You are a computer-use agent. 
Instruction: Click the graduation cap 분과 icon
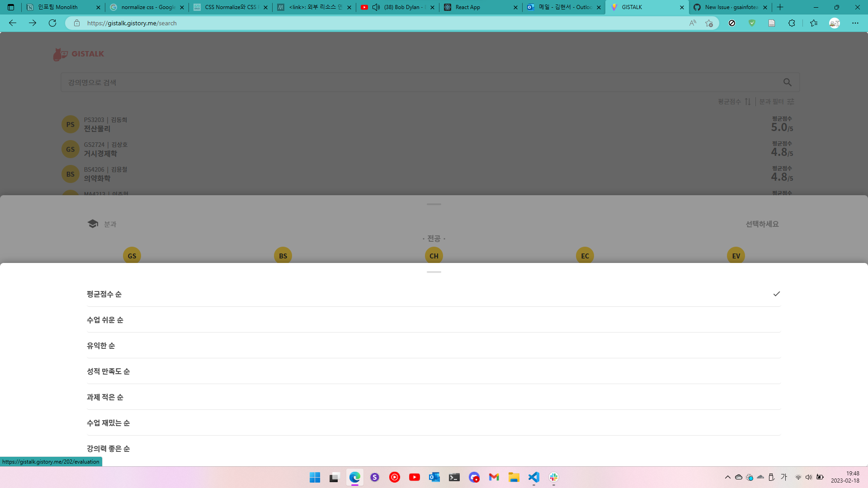point(92,223)
